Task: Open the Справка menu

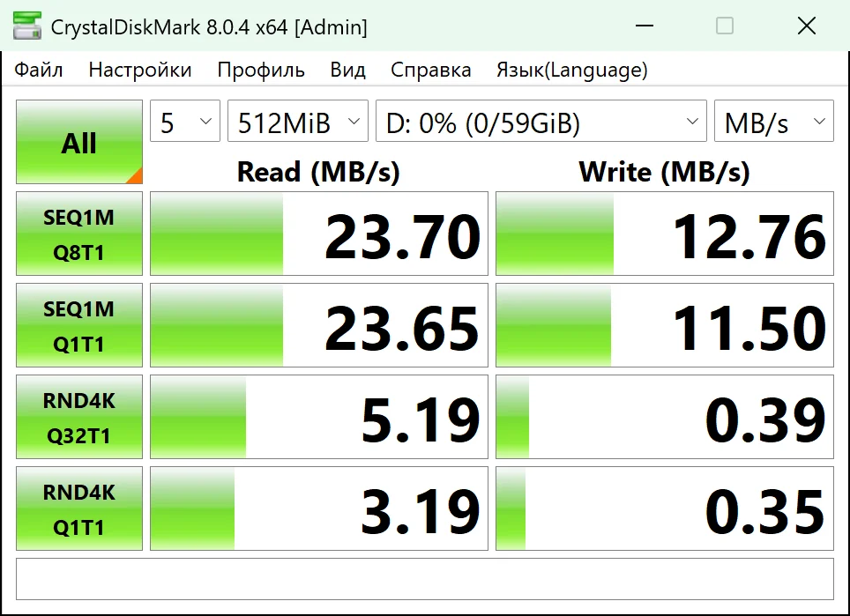Action: click(430, 70)
